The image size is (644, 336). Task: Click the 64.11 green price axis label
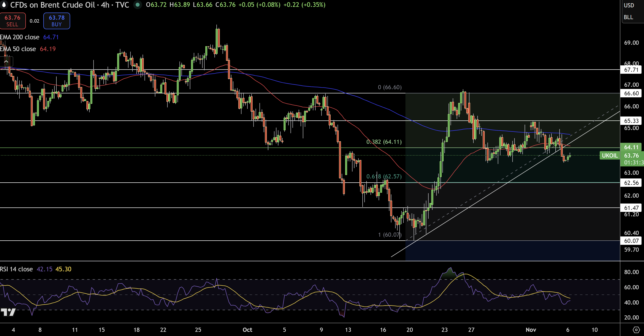[631, 147]
